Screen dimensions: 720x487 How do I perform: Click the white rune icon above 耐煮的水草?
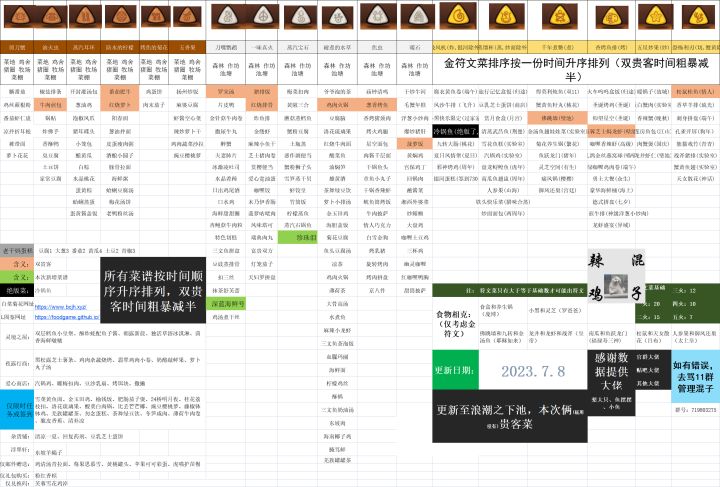point(338,18)
